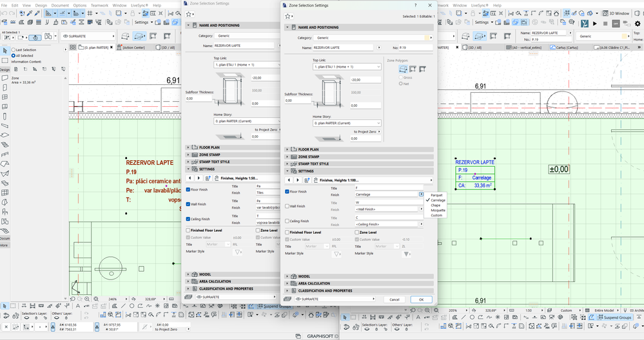Screen dimensions: 644x340
Task: Click the favorites star icon in right dialog
Action: [288, 15]
